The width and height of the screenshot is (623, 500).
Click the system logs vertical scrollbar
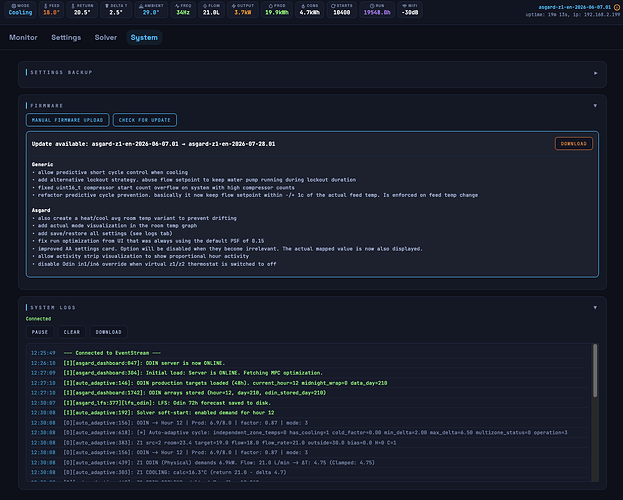[595, 370]
